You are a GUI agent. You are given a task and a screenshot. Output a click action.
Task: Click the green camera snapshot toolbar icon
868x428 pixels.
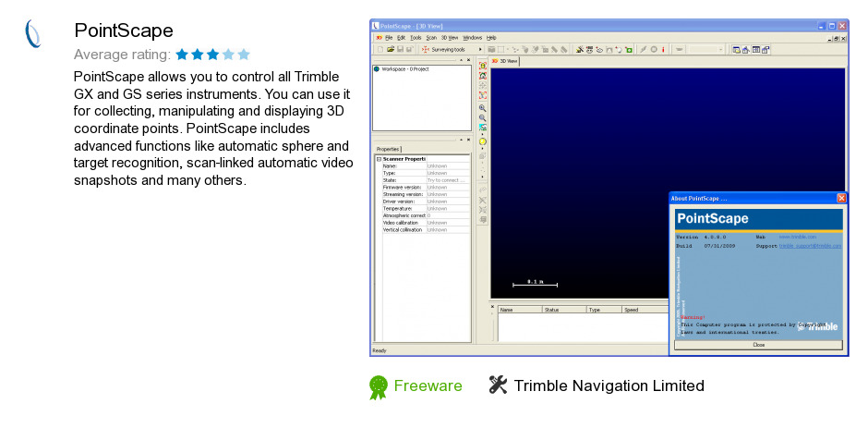pos(629,49)
